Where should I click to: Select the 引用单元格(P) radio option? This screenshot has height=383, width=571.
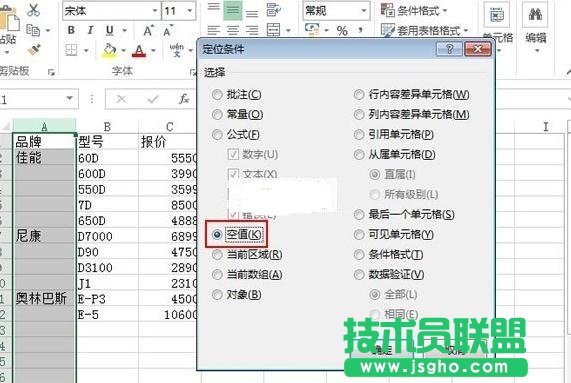394,135
